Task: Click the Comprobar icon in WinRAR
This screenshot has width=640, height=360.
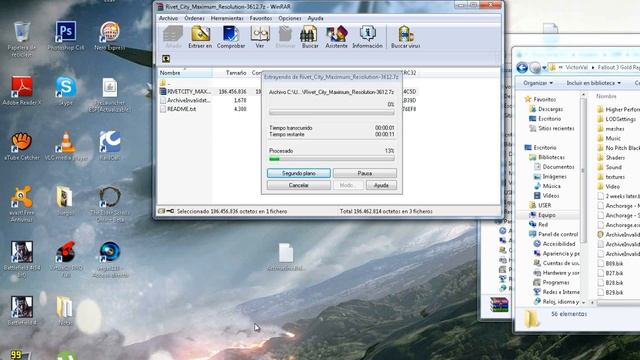Action: pos(231,37)
